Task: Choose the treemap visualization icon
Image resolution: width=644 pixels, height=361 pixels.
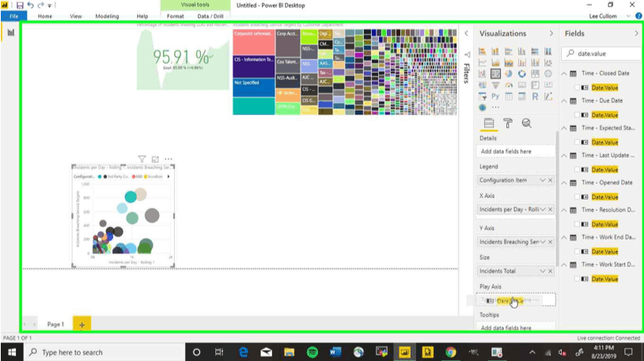Action: pyautogui.click(x=535, y=74)
